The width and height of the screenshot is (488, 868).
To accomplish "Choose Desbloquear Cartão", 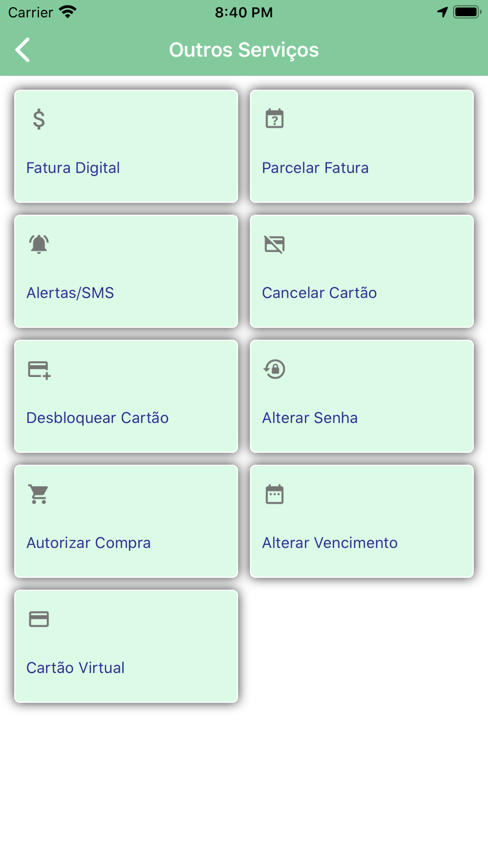I will point(126,396).
